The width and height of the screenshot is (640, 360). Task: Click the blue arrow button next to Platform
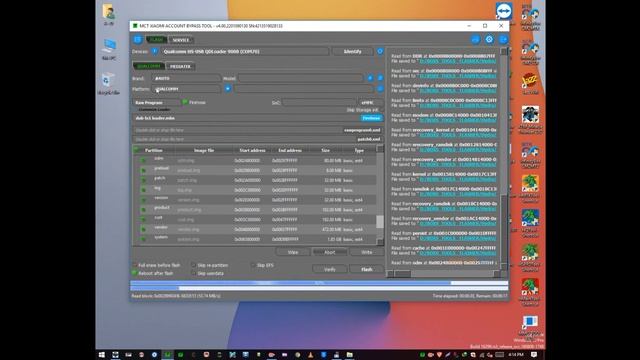click(x=228, y=89)
